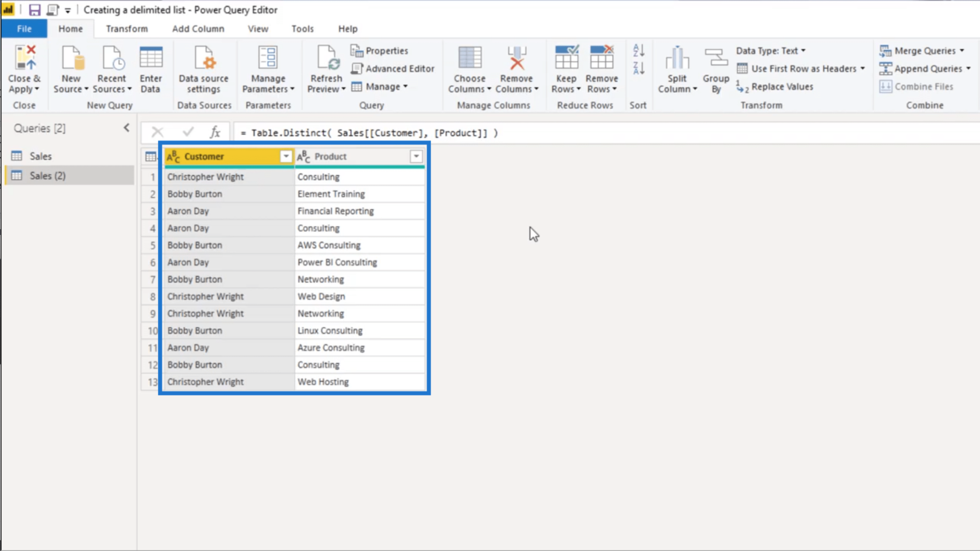Viewport: 980px width, 551px height.
Task: Open query Properties
Action: [x=379, y=51]
